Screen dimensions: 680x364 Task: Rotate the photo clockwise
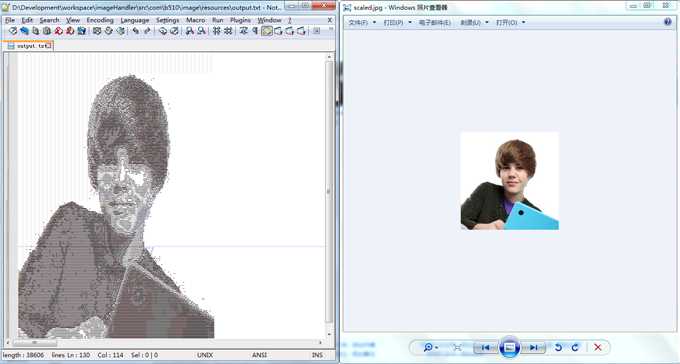click(575, 348)
